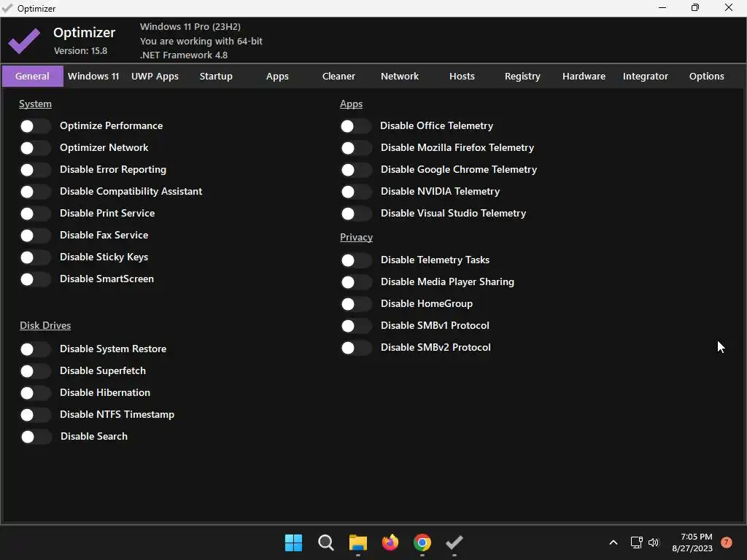Toggle Disable SMBv2 Protocol switch
The width and height of the screenshot is (747, 560).
point(356,348)
